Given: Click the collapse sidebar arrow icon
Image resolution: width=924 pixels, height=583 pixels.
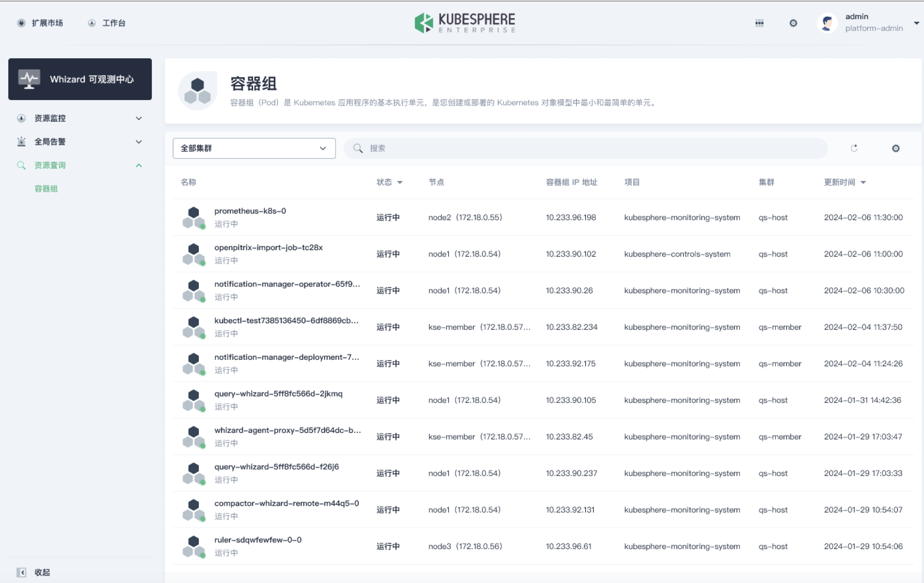Looking at the screenshot, I should tap(21, 572).
